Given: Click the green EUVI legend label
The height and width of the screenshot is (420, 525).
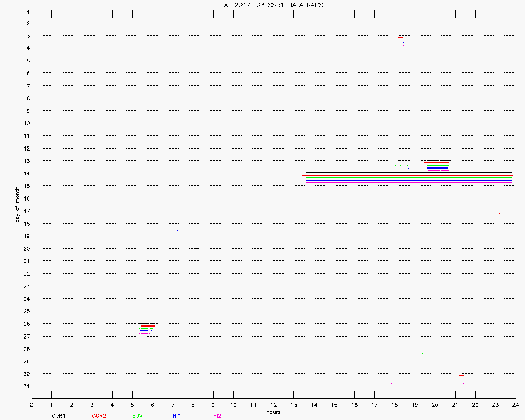Looking at the screenshot, I should click(139, 416).
